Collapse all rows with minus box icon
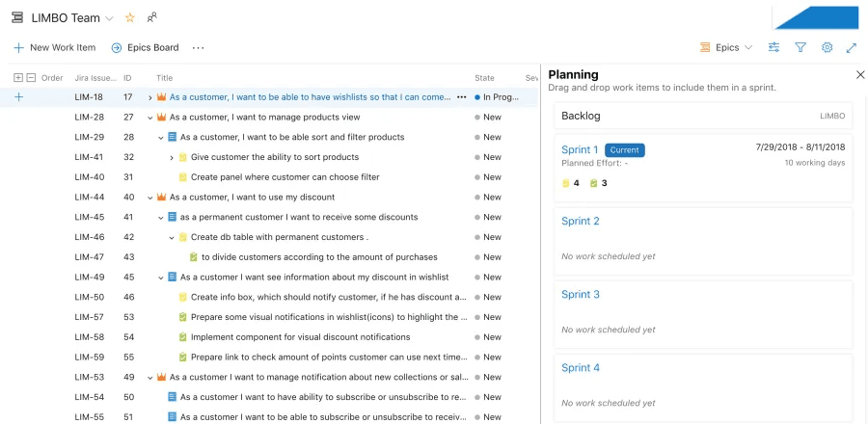This screenshot has width=868, height=424. (x=31, y=78)
